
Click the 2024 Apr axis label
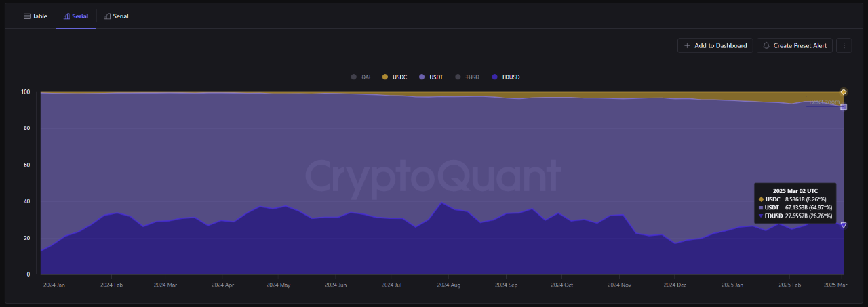[x=222, y=285]
